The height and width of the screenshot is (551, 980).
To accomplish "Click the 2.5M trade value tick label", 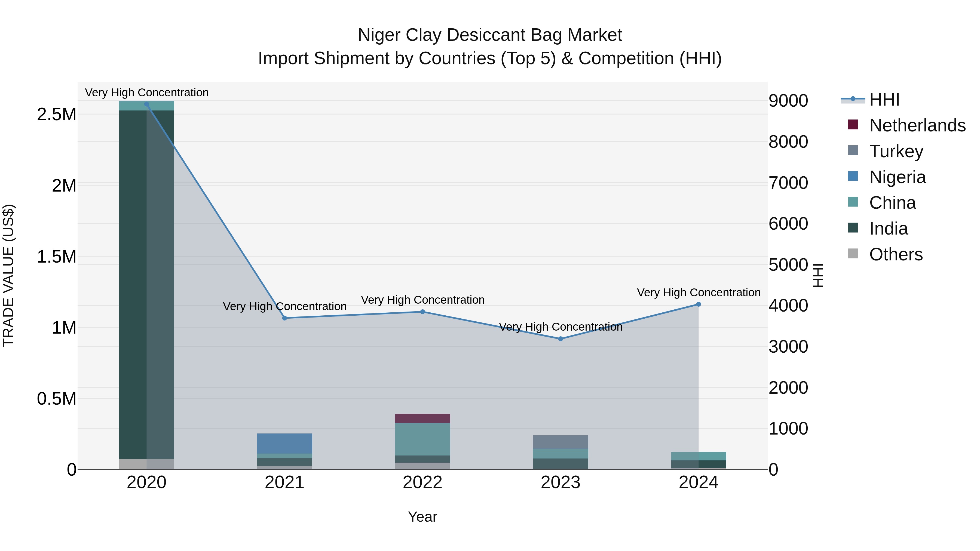I will (x=57, y=115).
